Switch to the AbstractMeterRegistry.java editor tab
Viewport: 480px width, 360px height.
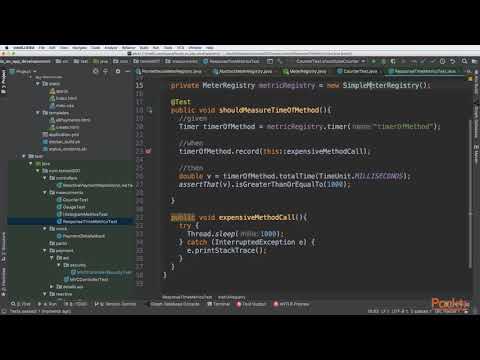click(243, 71)
